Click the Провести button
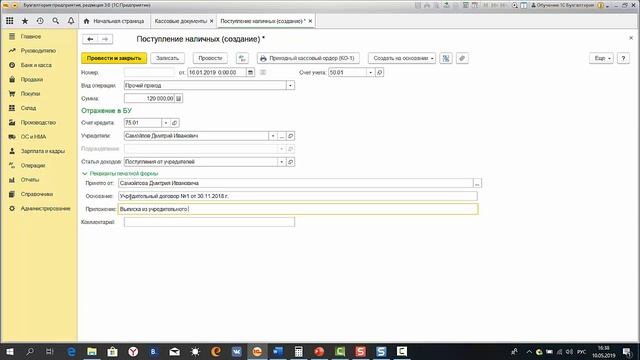 coord(210,58)
